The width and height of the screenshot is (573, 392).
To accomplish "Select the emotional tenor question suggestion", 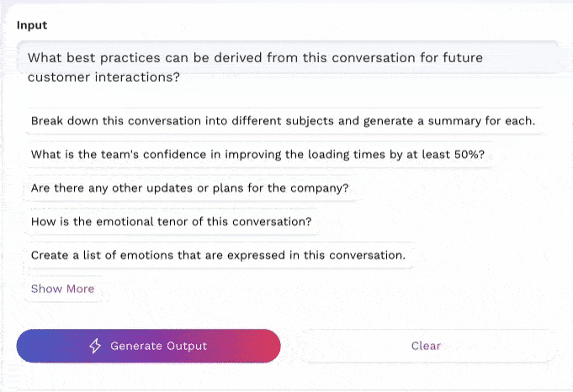I will tap(171, 222).
